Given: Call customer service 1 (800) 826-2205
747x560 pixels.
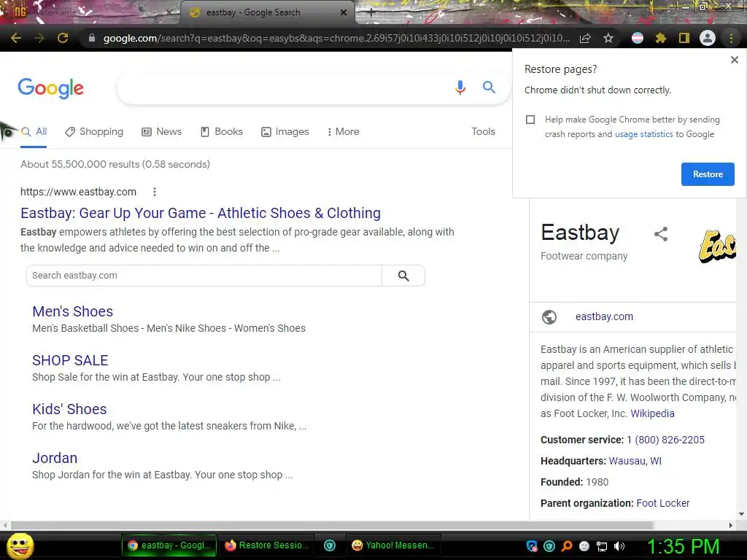Looking at the screenshot, I should [x=665, y=440].
